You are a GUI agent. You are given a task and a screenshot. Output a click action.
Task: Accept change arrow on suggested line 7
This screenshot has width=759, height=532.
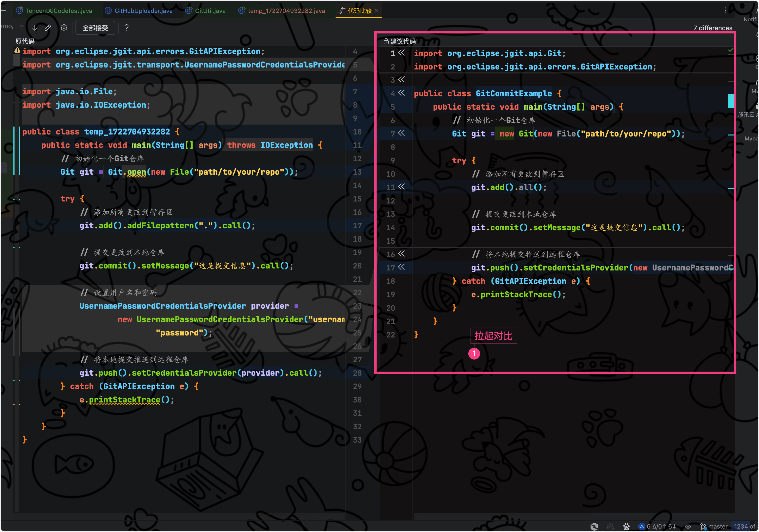click(x=401, y=133)
